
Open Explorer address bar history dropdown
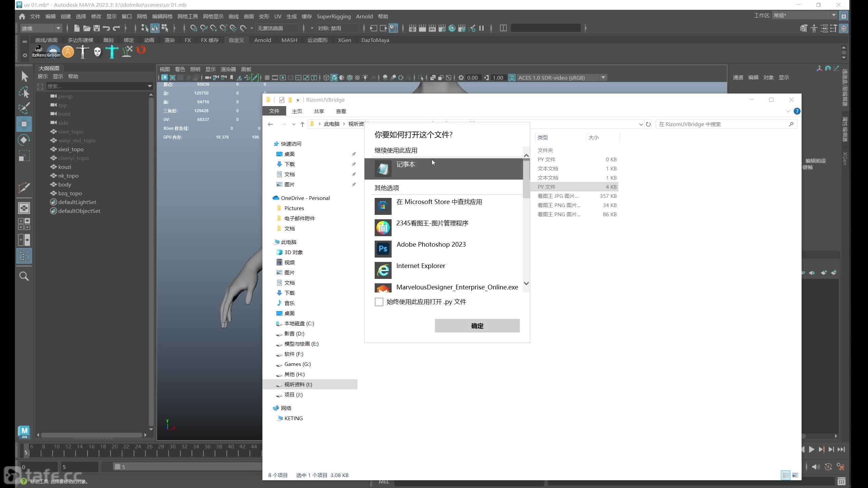click(641, 124)
